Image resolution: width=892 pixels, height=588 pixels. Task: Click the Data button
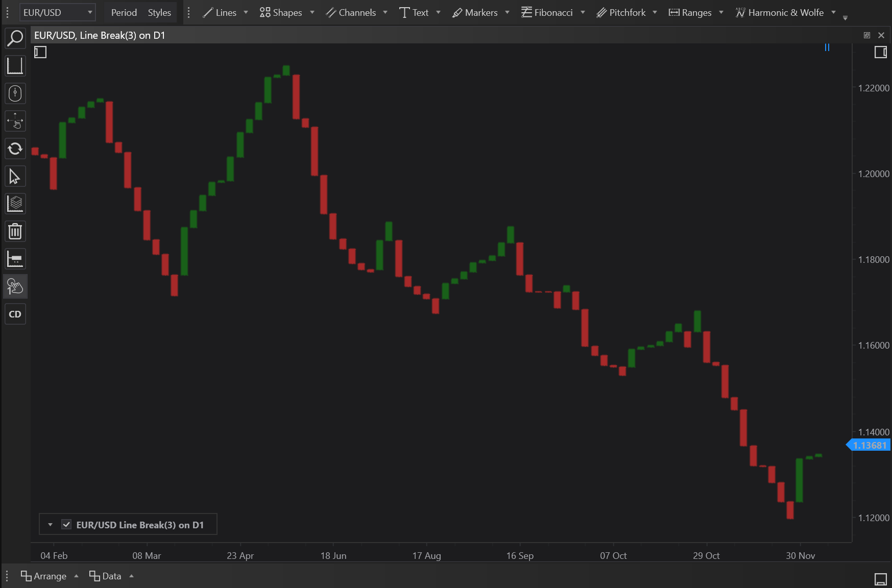pyautogui.click(x=106, y=576)
